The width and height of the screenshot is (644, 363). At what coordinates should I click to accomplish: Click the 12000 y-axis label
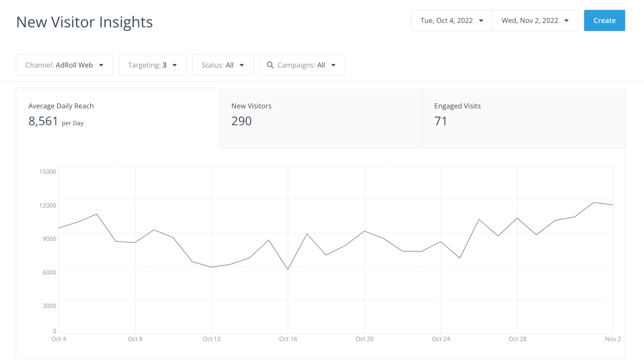[48, 206]
